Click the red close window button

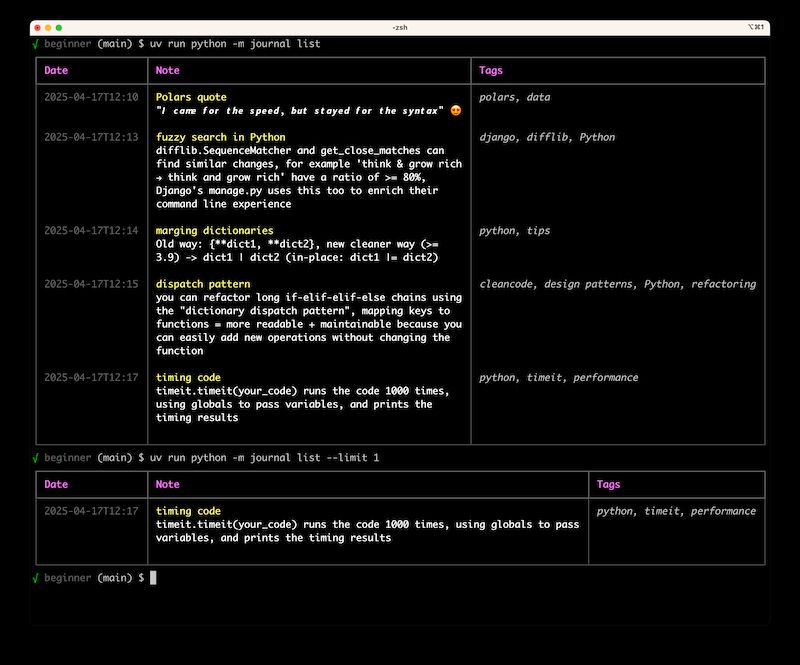click(37, 28)
